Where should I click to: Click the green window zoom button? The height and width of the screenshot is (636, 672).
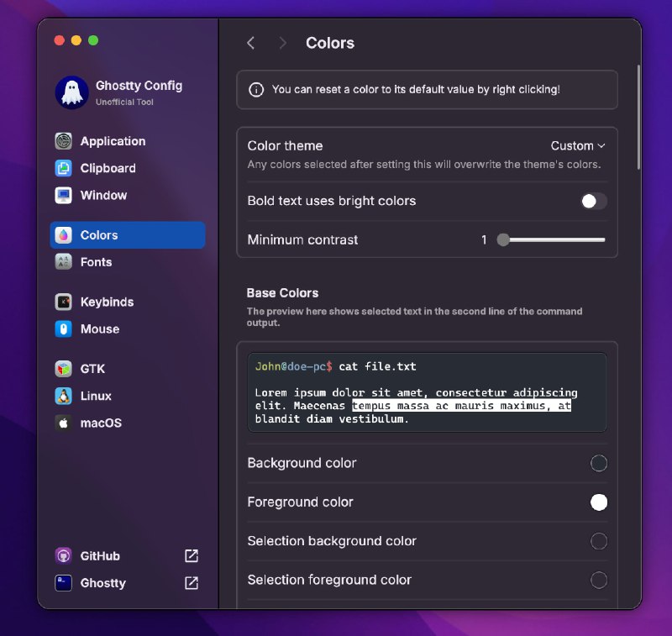pyautogui.click(x=93, y=40)
